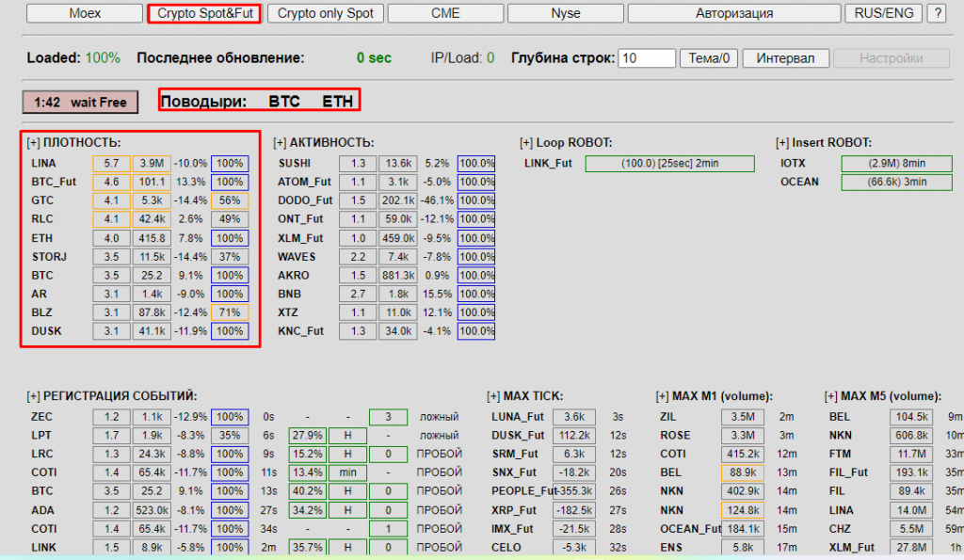Viewport: 964px width, 560px height.
Task: Click the LINK_Fut Loop ROBOT progress bar
Action: tap(669, 164)
